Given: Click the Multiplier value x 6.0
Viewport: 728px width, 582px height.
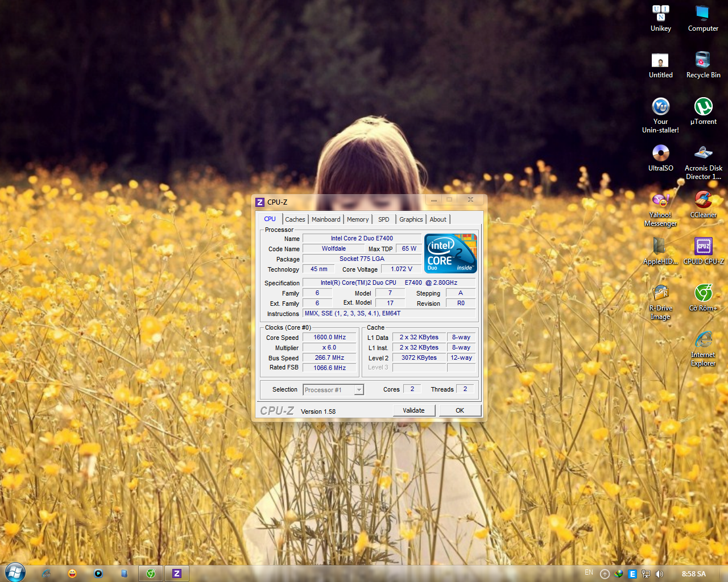Looking at the screenshot, I should (330, 347).
